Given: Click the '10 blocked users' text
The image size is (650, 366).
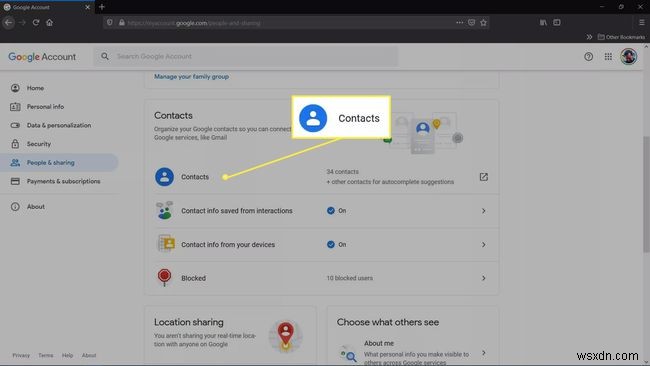Looking at the screenshot, I should click(349, 278).
